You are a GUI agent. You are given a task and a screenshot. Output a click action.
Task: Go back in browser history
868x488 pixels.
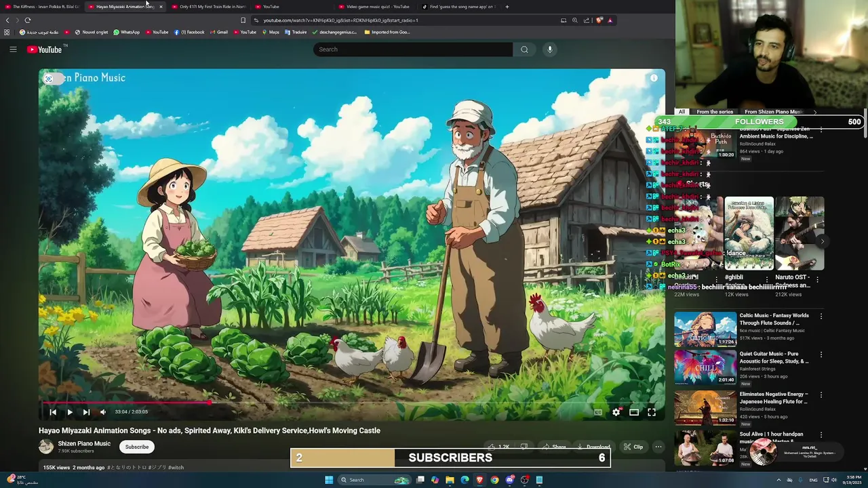7,20
